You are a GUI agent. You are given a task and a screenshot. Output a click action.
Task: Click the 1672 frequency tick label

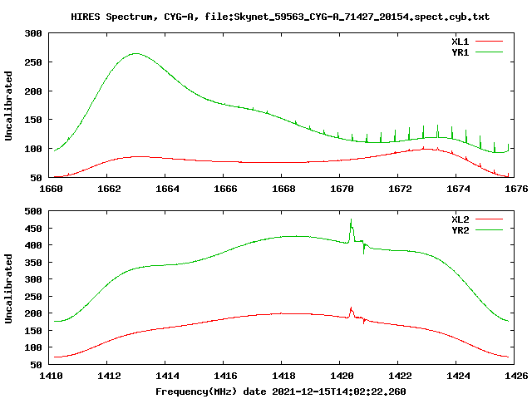click(400, 189)
